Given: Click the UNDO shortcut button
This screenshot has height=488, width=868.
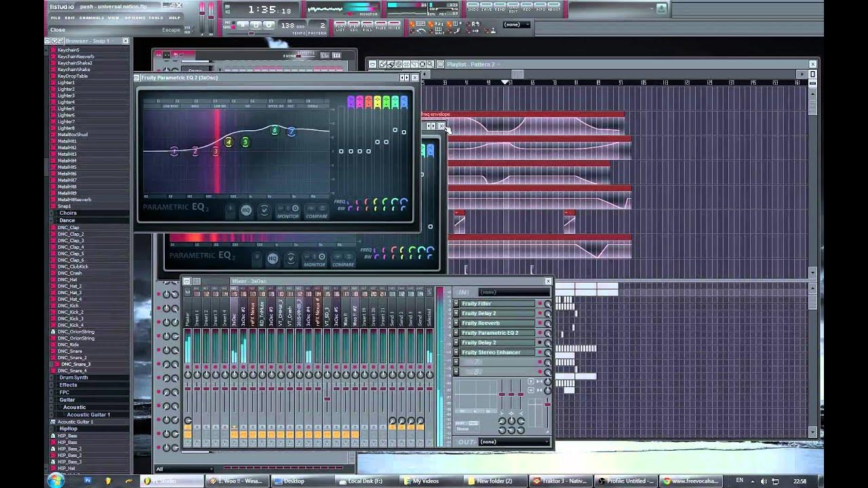Looking at the screenshot, I should (x=473, y=7).
